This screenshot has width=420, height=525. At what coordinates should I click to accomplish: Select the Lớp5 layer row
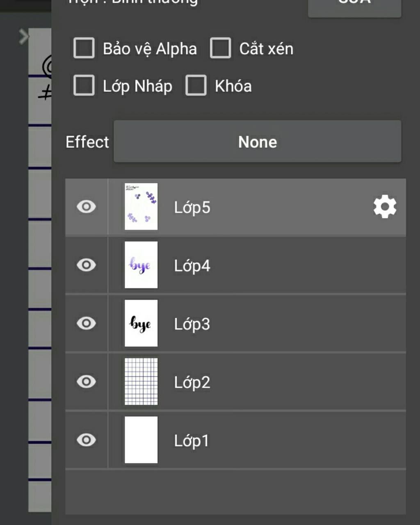[x=235, y=207]
